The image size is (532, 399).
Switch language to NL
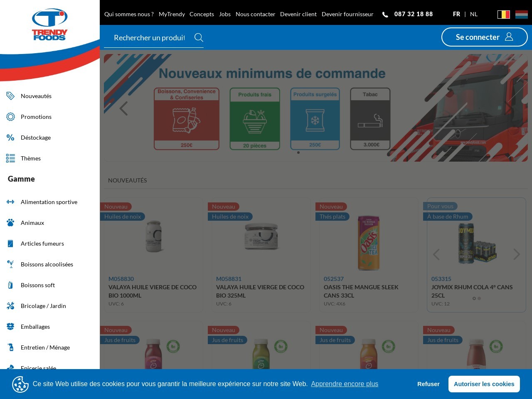(x=474, y=14)
